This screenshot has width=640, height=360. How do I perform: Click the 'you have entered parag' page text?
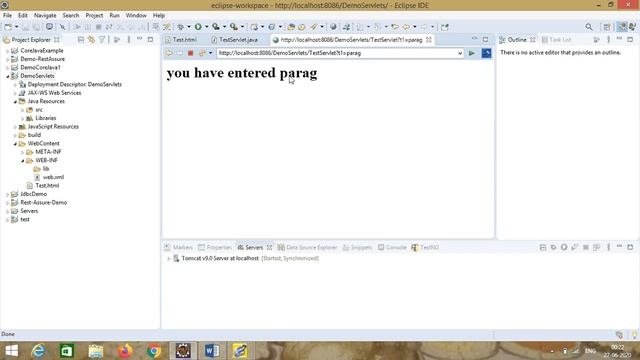[242, 73]
